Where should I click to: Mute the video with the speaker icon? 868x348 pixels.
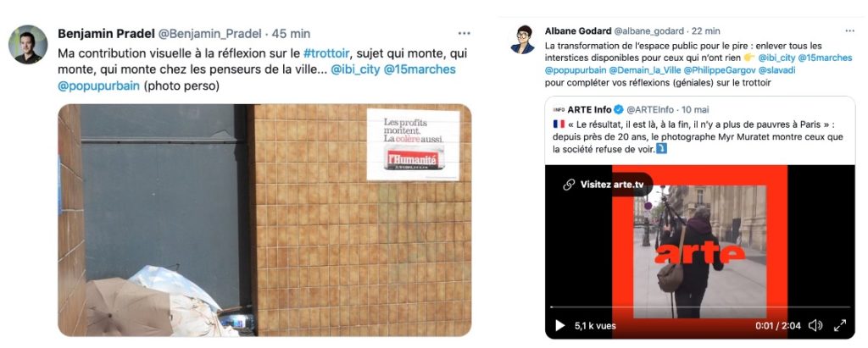815,325
